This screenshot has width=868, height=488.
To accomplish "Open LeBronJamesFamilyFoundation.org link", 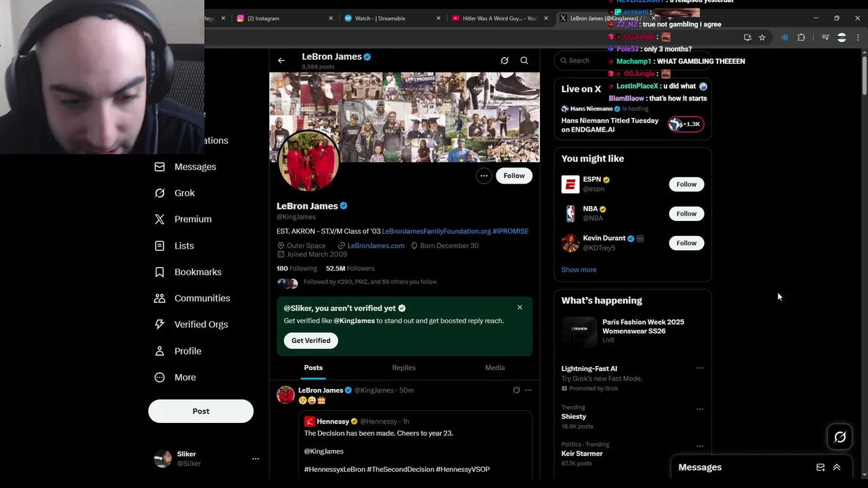I will point(436,231).
